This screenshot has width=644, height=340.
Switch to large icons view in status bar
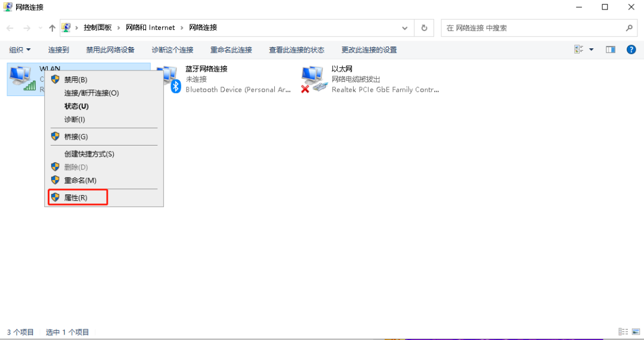click(636, 332)
